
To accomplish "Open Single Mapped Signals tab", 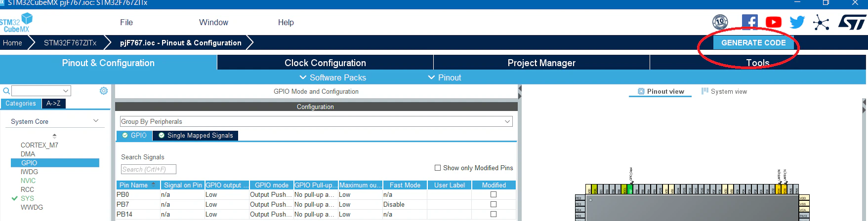I will pos(196,135).
